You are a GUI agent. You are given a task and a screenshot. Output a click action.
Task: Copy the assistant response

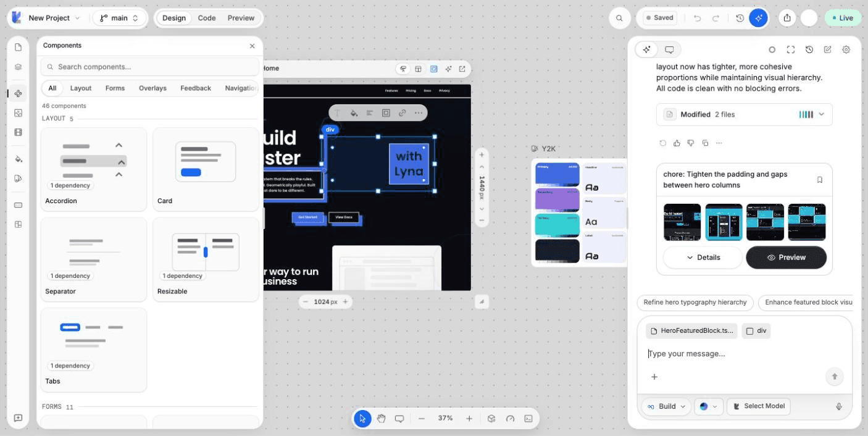click(705, 143)
